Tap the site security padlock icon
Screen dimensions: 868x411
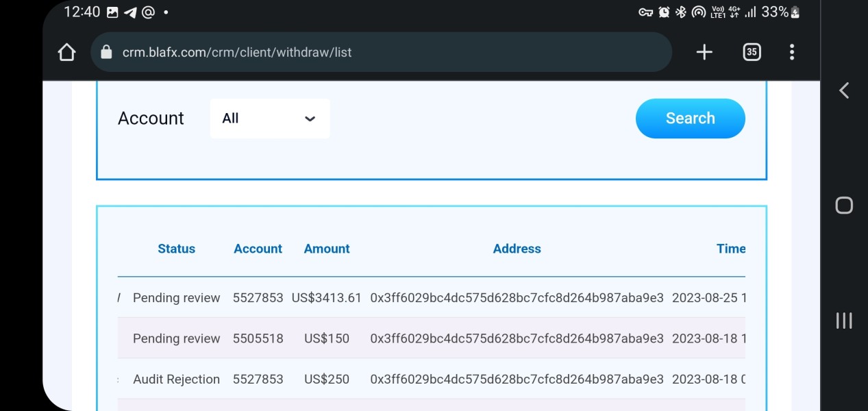[106, 52]
